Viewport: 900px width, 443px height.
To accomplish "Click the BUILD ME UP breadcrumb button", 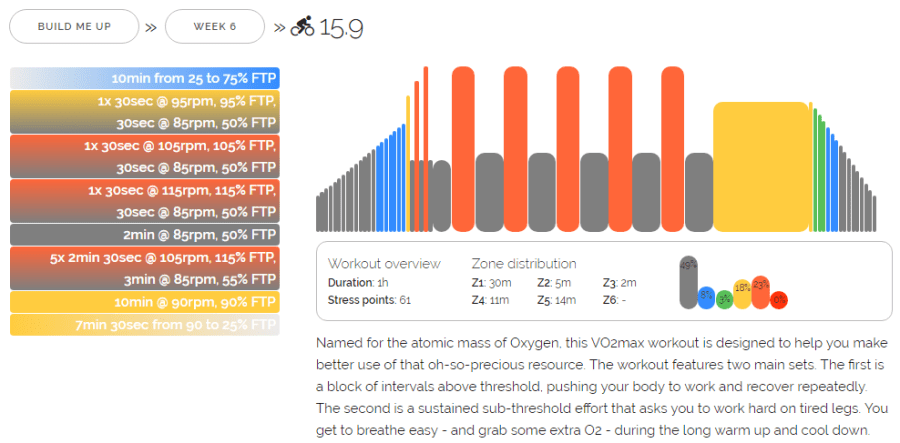I will coord(74,27).
